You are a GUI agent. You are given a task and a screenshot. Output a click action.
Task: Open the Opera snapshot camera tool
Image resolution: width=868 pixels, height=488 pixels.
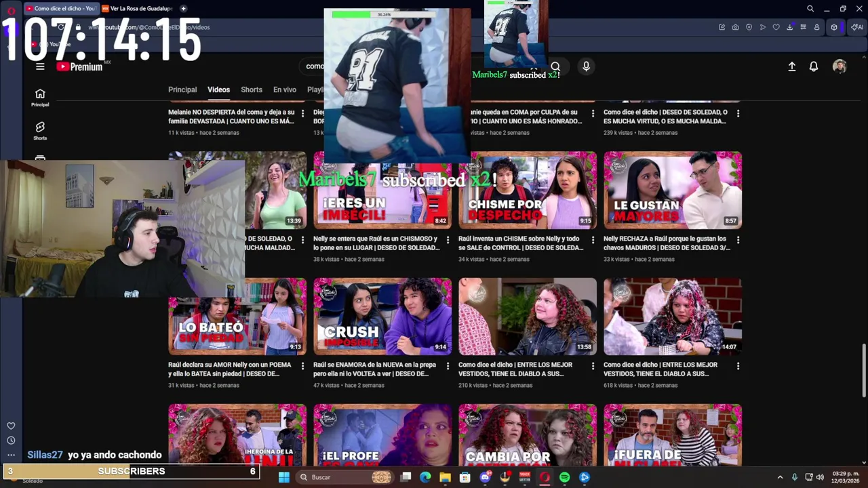(735, 27)
